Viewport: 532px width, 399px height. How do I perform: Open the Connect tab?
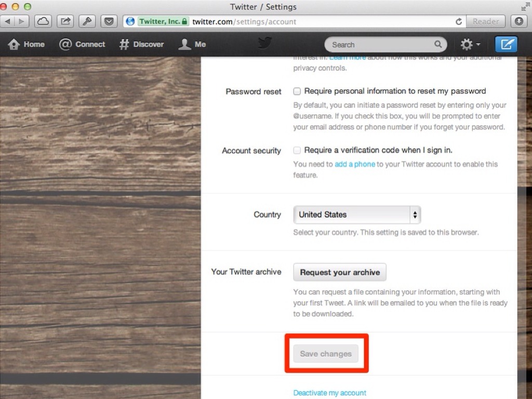[x=82, y=45]
